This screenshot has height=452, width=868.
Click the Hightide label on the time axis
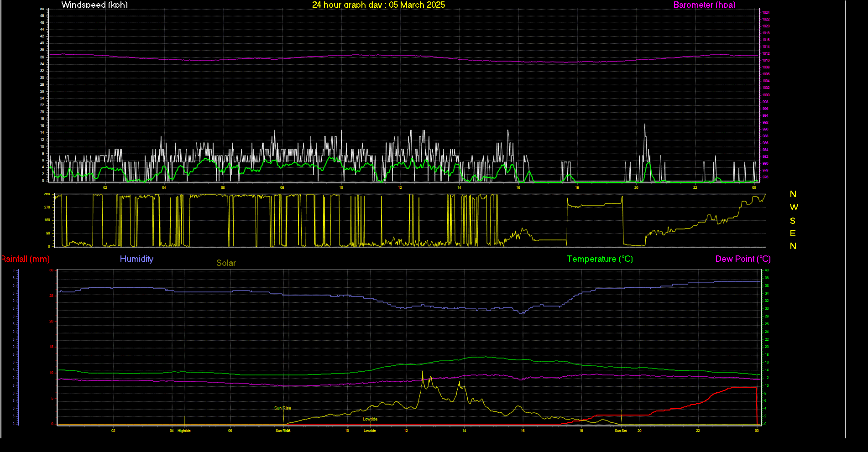pos(184,431)
